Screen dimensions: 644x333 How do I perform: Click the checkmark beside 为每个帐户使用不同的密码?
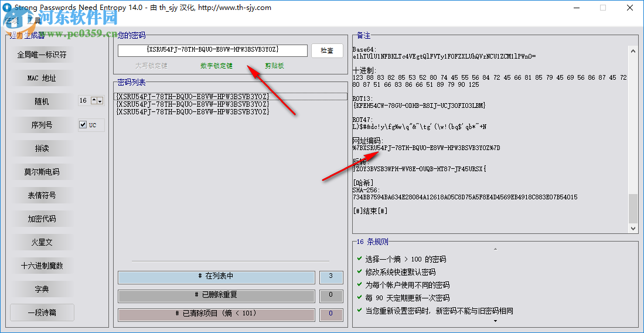click(x=360, y=285)
